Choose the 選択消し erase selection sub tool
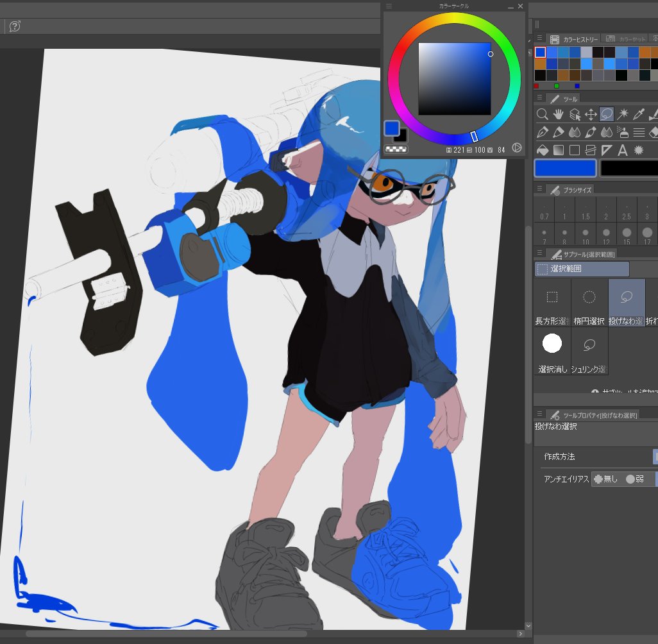The width and height of the screenshot is (658, 644). (552, 352)
